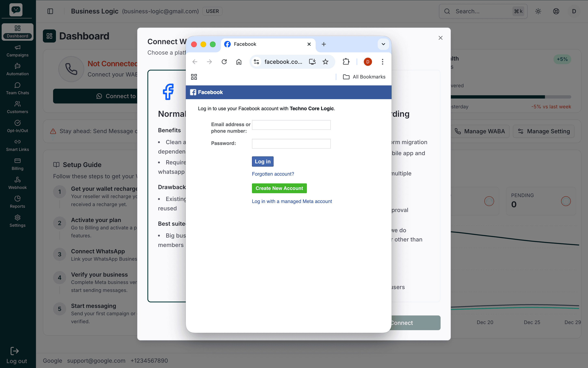The image size is (588, 368).
Task: Click the PENDING count card
Action: (541, 201)
